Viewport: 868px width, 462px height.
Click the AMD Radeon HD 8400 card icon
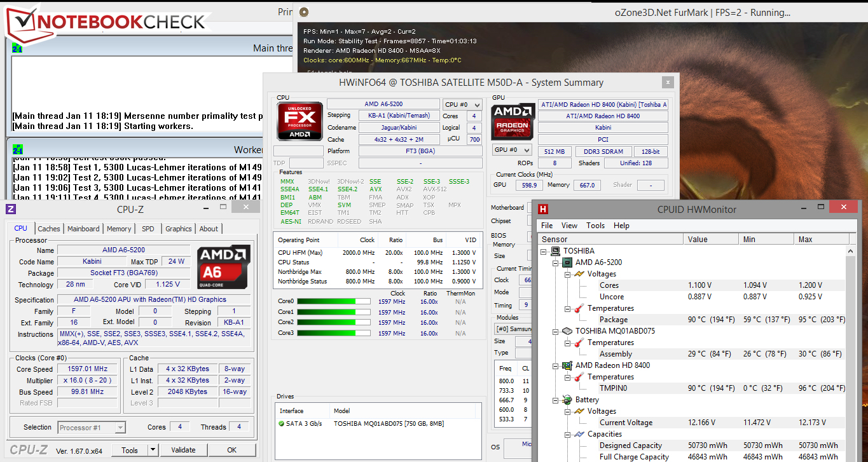(x=568, y=365)
